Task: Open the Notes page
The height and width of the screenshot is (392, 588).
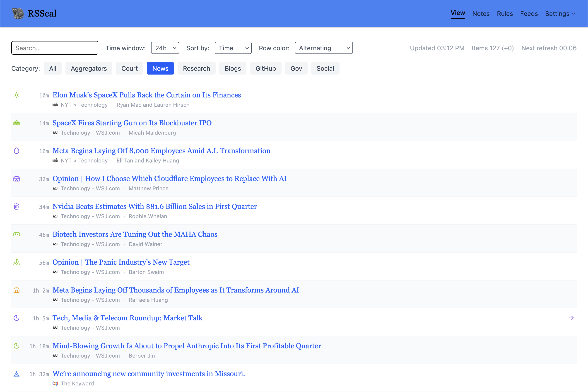Action: coord(481,14)
